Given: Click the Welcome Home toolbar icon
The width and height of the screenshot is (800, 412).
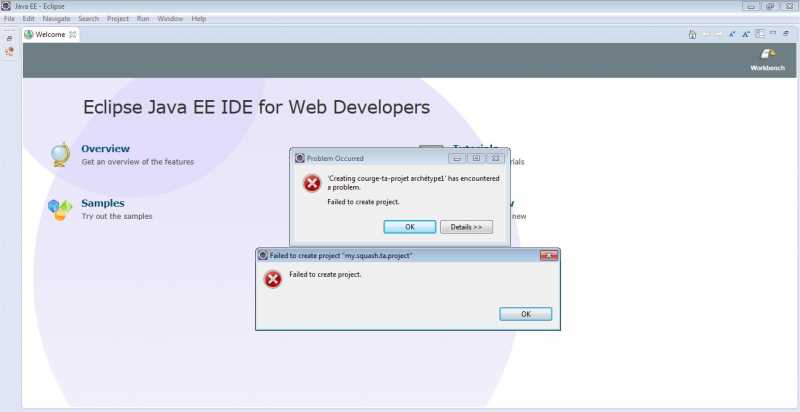Looking at the screenshot, I should [692, 34].
